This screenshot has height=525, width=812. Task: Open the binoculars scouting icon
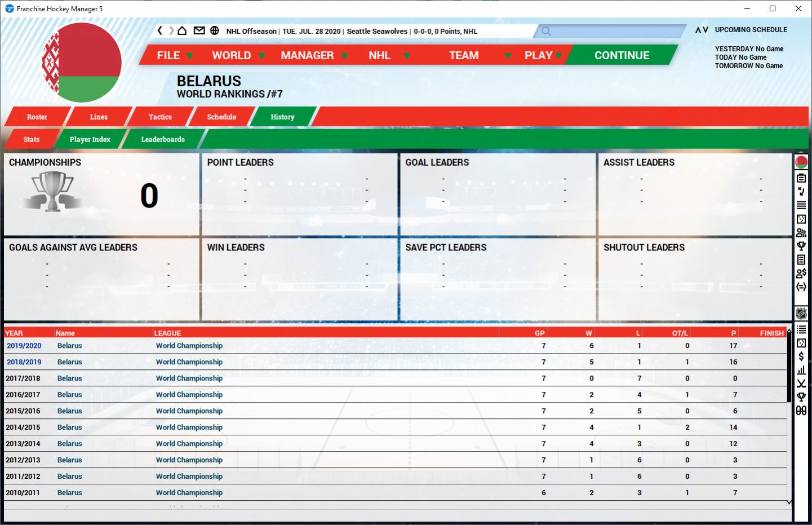[801, 411]
